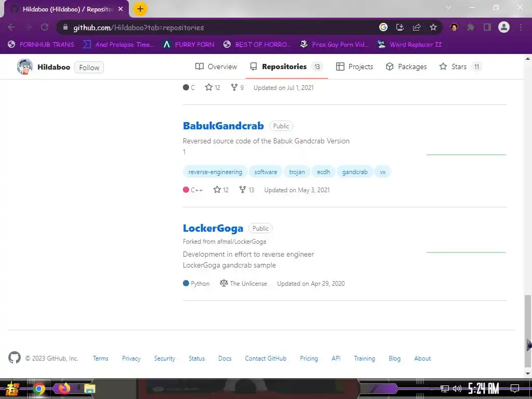
Task: Switch to the Overview tab
Action: [x=216, y=66]
